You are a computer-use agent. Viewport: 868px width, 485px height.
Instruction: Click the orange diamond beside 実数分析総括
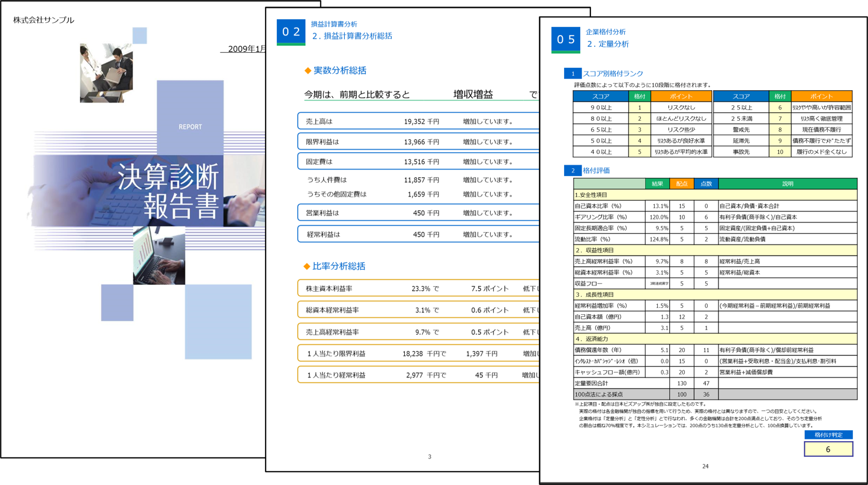[308, 71]
